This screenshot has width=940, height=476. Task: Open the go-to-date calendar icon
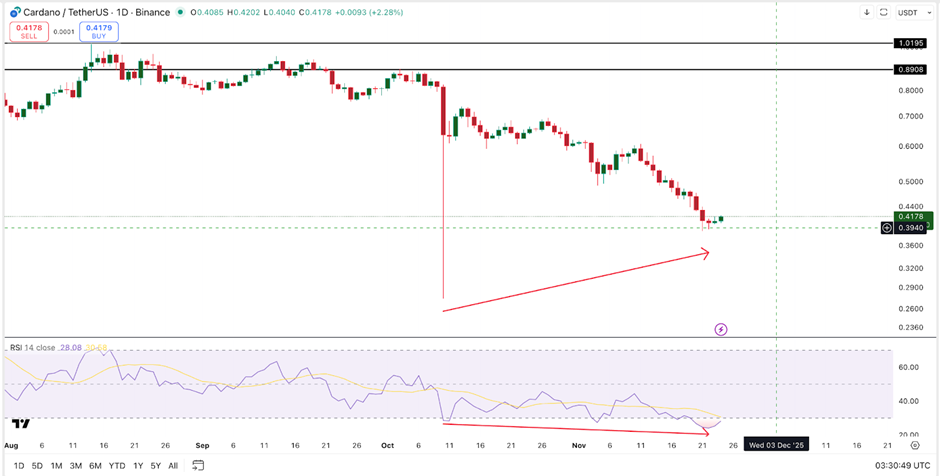click(x=198, y=465)
